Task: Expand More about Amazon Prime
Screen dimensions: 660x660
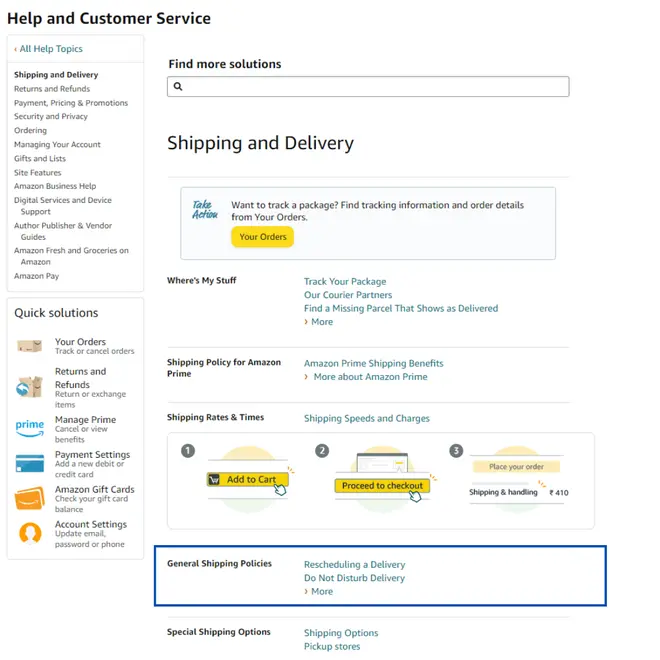Action: click(x=370, y=377)
